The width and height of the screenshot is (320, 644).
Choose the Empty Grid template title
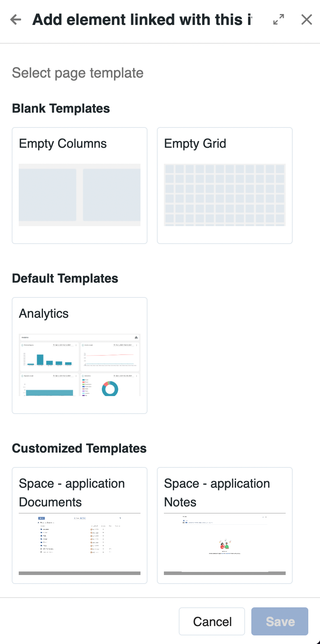(x=195, y=143)
